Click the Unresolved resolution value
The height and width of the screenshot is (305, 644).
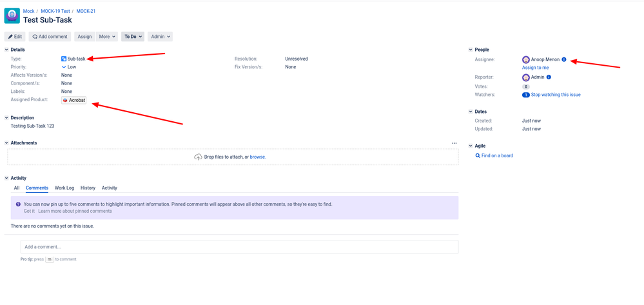pos(297,59)
